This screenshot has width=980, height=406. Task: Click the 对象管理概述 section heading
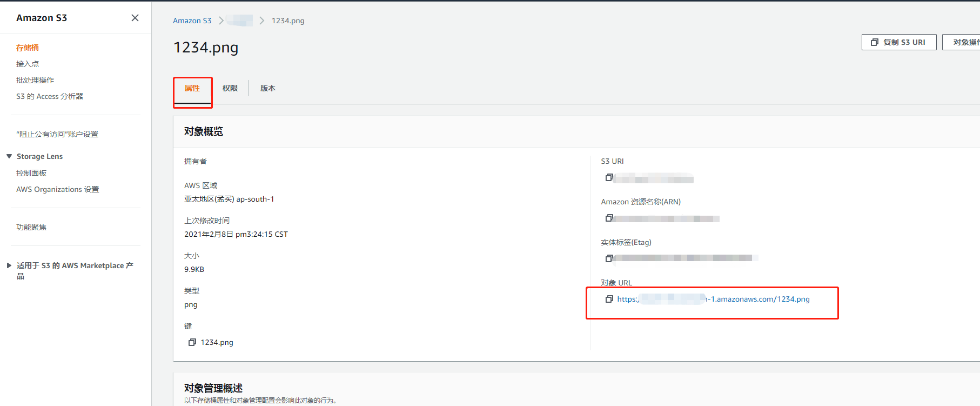213,388
